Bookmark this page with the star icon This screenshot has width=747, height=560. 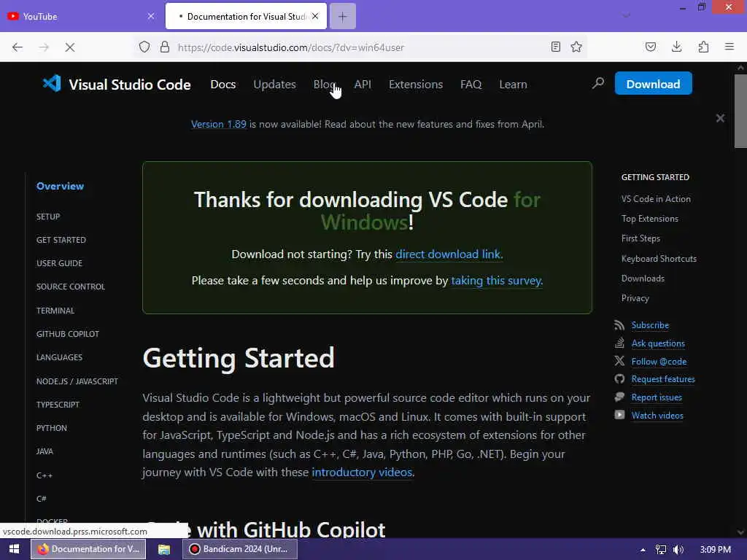pos(576,47)
